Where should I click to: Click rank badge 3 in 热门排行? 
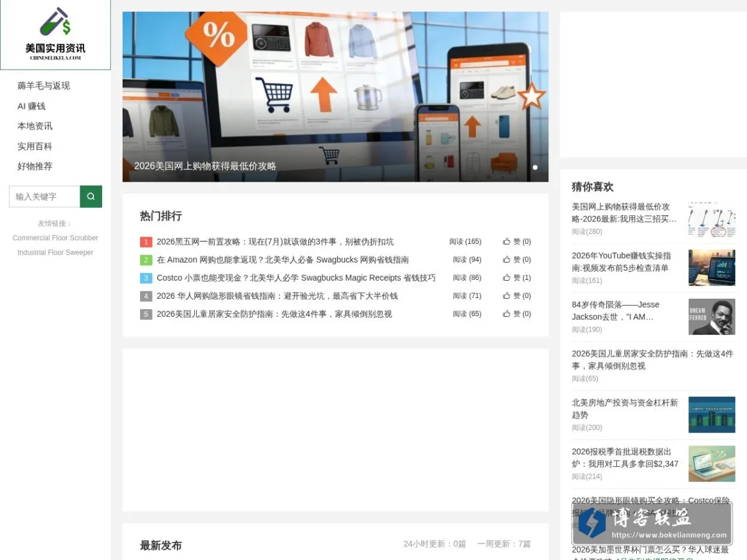click(x=146, y=278)
